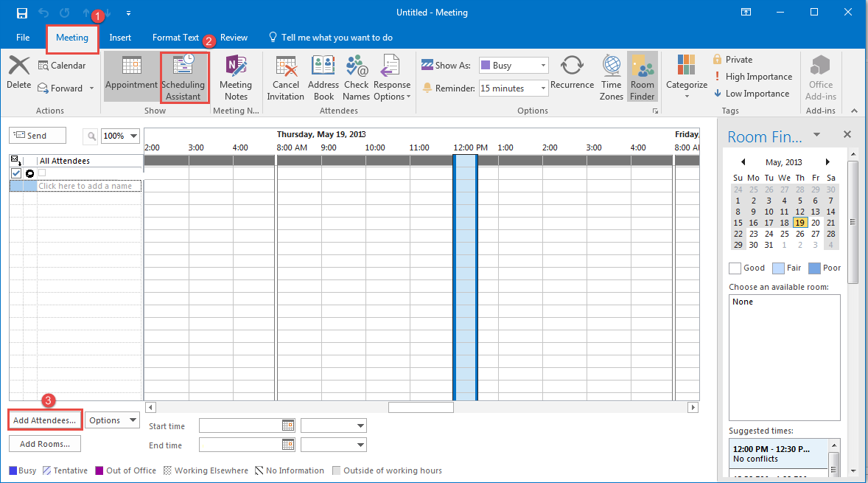Go to previous month in Room Finder
Viewport: 868px width, 483px height.
click(743, 162)
